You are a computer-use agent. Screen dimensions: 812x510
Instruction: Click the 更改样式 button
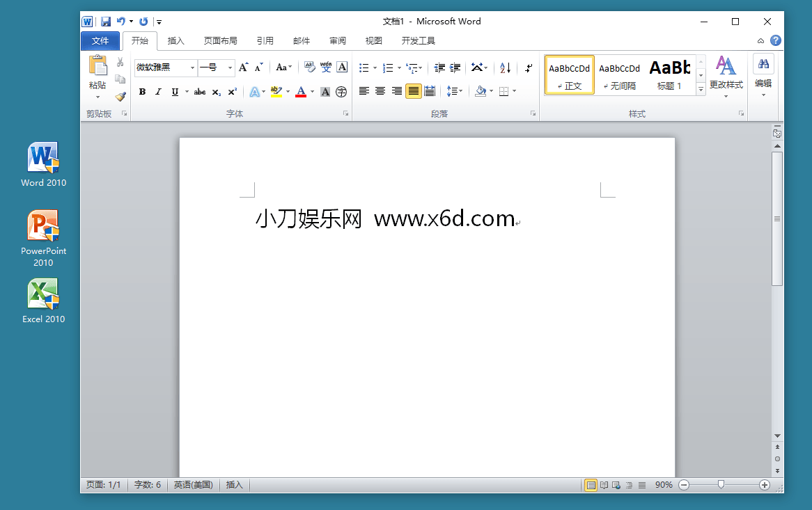tap(726, 75)
